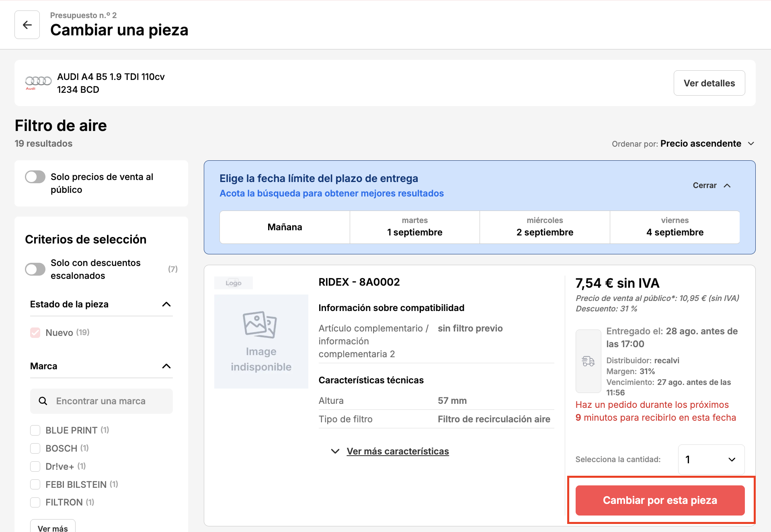Click the '57 mm' height value
This screenshot has height=532, width=771.
[452, 401]
